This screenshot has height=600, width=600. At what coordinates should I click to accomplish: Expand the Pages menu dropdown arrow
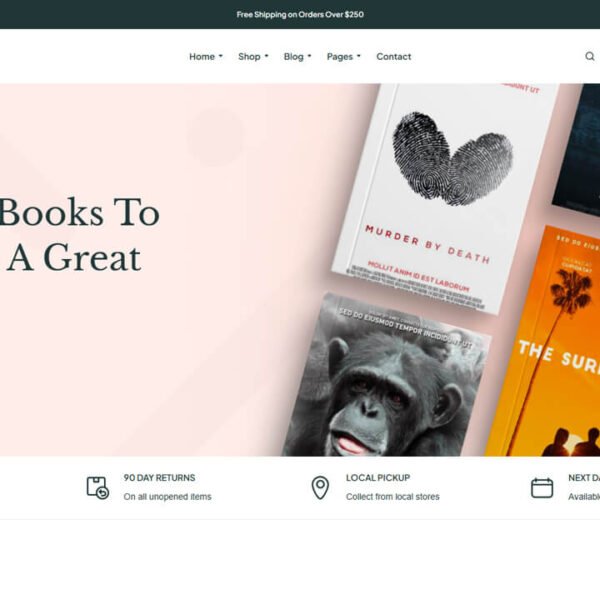click(x=359, y=56)
